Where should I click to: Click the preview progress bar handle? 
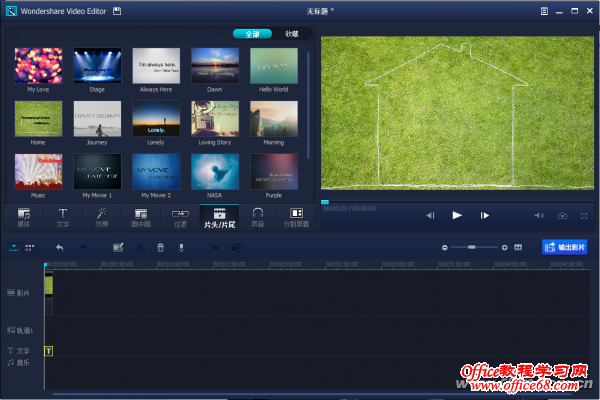click(x=325, y=202)
